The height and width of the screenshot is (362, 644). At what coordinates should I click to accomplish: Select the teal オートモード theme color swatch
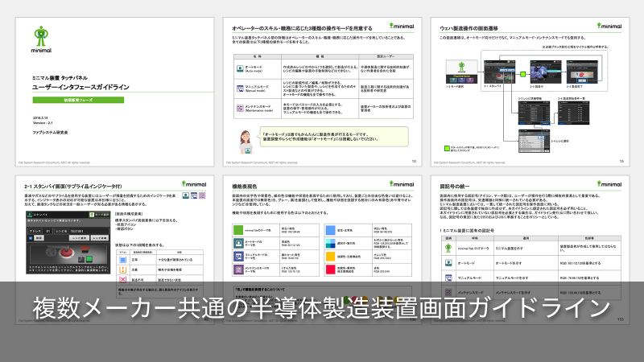(238, 243)
